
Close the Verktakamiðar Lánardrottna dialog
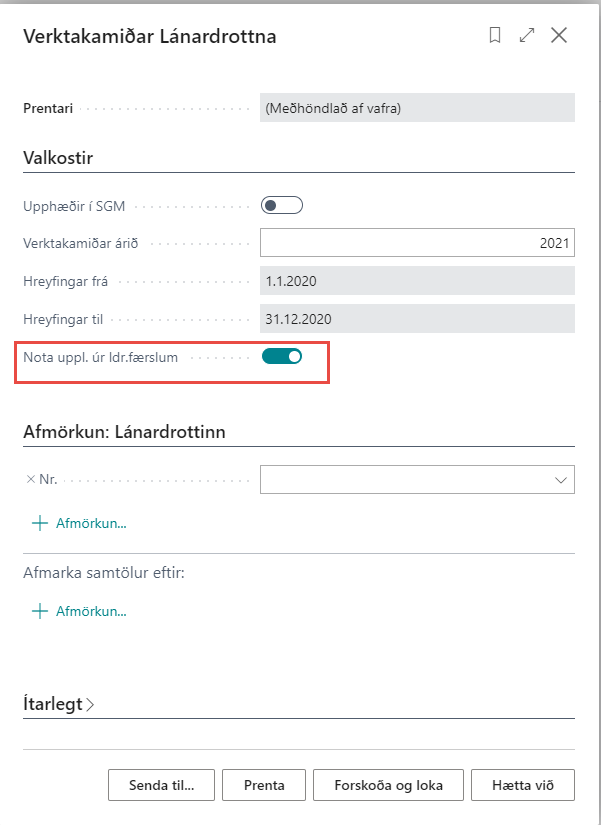click(559, 36)
